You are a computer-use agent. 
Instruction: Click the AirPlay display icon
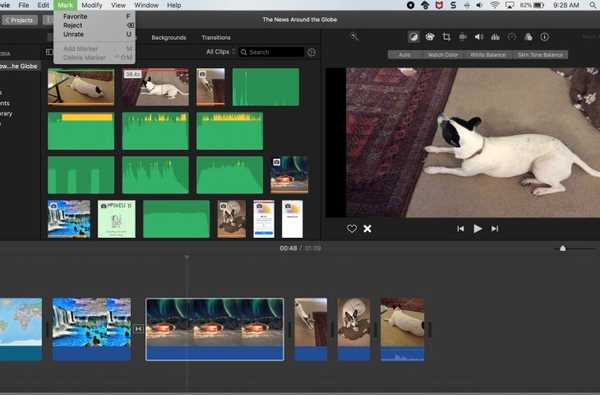tap(509, 5)
